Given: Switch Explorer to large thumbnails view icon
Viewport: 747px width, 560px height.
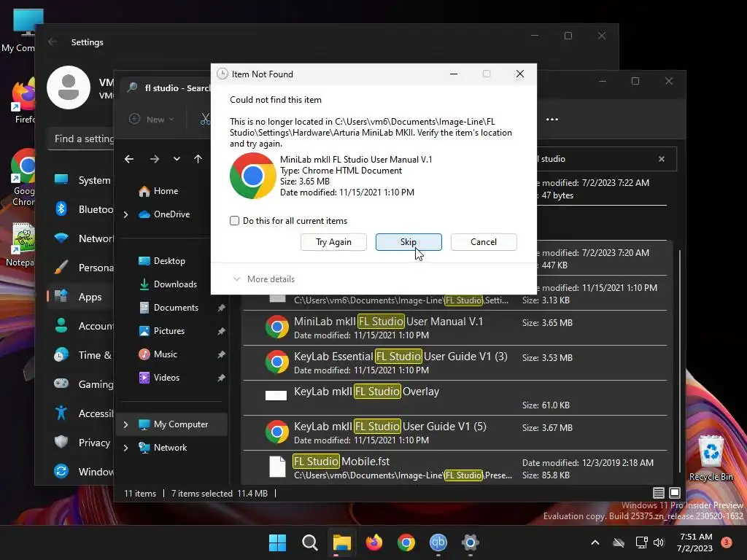Looking at the screenshot, I should [675, 493].
